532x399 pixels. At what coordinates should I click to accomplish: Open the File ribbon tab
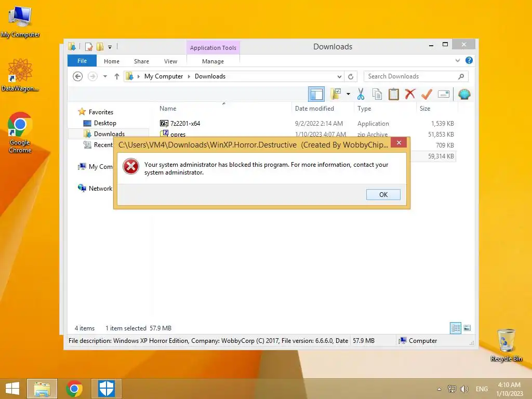[82, 61]
